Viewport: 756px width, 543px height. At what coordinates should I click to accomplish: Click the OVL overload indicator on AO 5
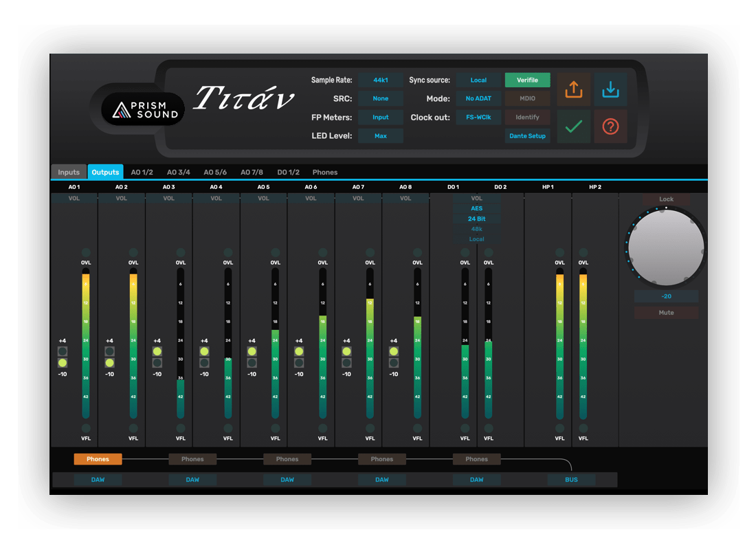276,252
